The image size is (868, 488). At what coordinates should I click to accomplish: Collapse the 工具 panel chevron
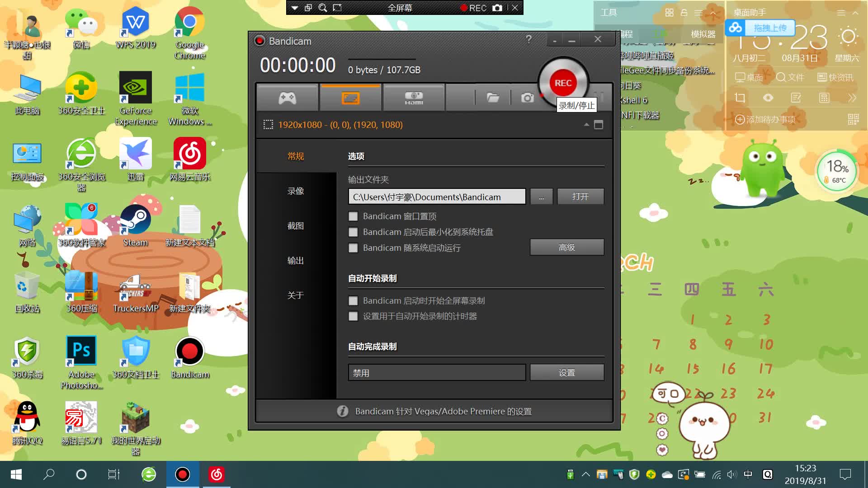click(x=713, y=13)
